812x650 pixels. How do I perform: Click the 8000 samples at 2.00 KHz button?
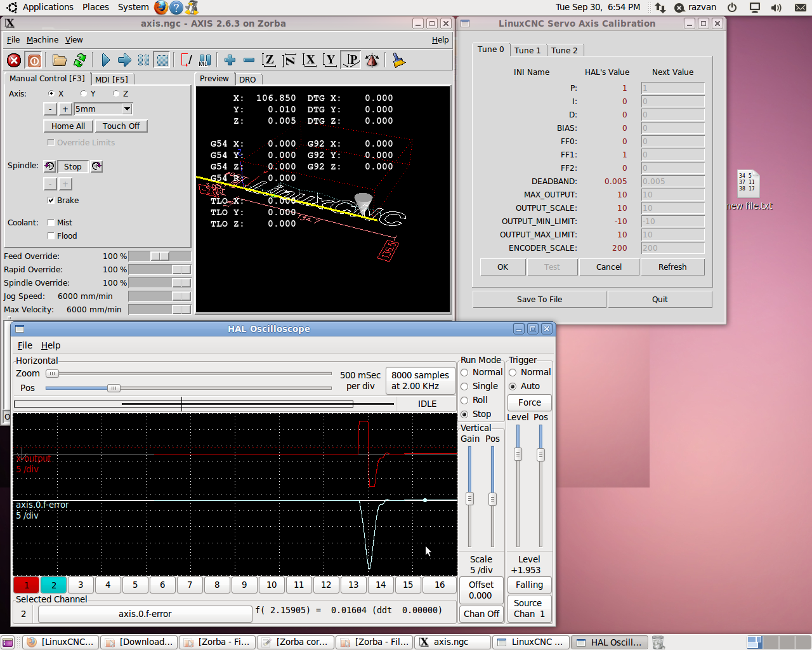pos(420,380)
